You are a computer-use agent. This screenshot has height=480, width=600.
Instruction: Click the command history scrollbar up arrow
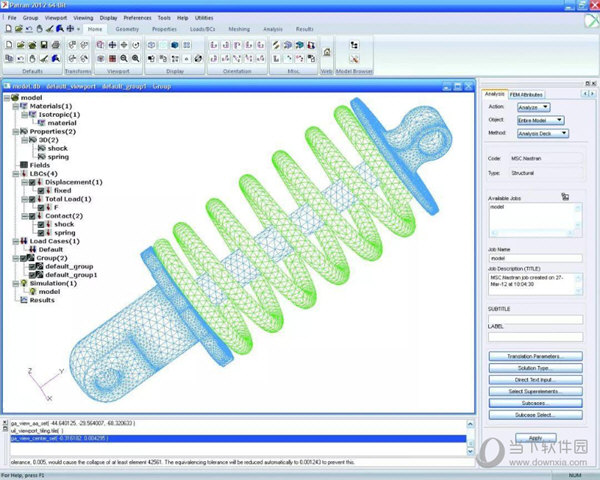[470, 424]
